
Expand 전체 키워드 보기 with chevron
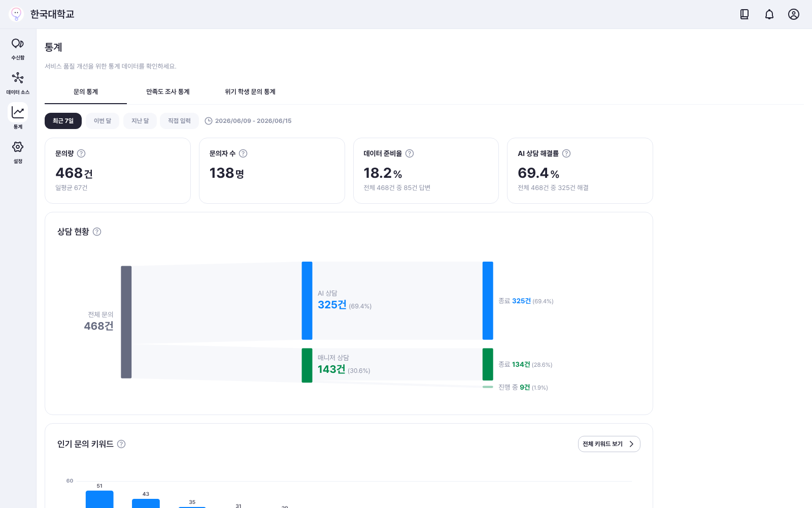click(609, 444)
